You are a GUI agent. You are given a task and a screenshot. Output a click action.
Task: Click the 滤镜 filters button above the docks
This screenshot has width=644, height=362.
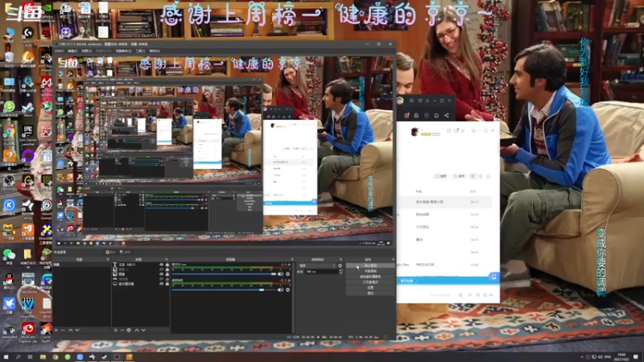click(125, 252)
